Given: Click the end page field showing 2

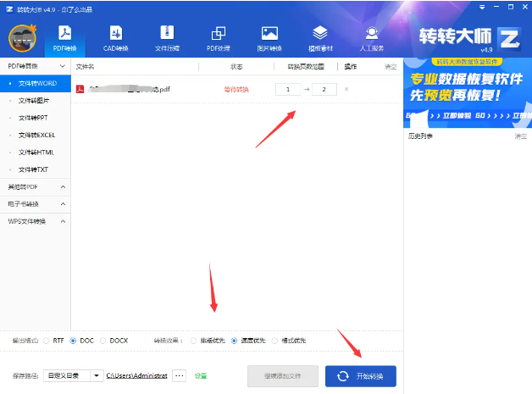Looking at the screenshot, I should pos(324,89).
